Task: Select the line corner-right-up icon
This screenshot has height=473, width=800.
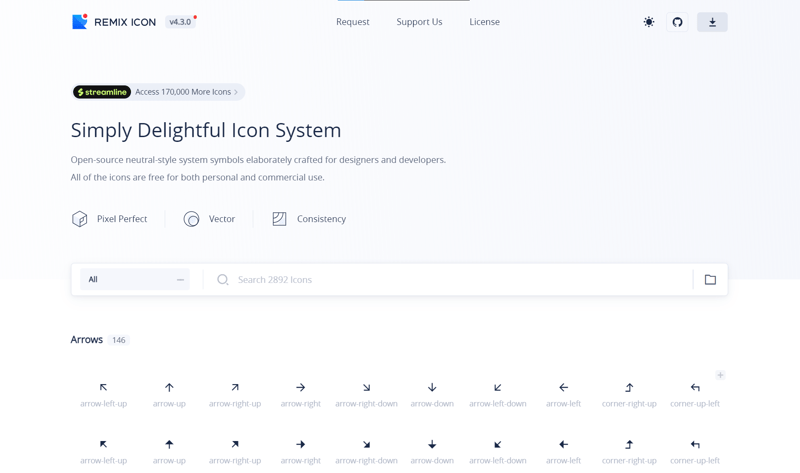Action: [629, 388]
